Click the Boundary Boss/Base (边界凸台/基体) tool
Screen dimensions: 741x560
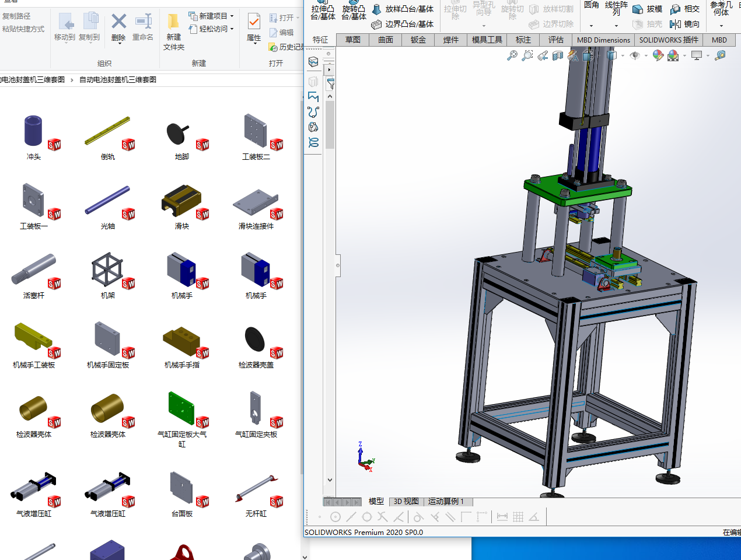click(403, 24)
